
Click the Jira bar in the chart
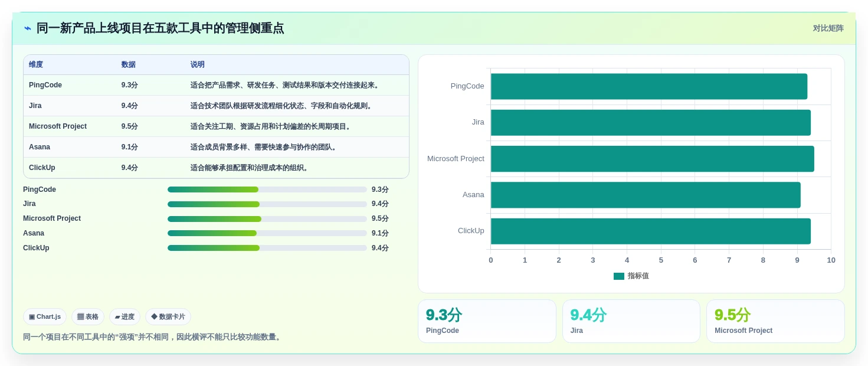click(x=651, y=122)
